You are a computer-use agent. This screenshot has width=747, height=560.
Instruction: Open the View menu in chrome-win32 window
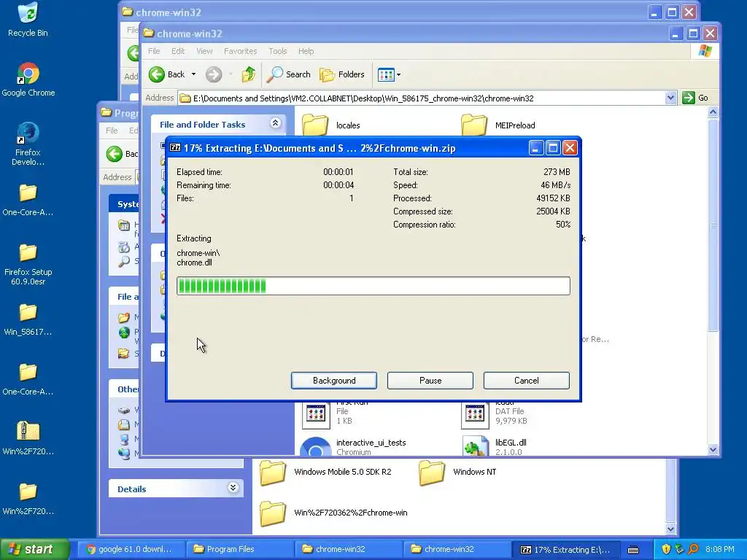[x=204, y=51]
